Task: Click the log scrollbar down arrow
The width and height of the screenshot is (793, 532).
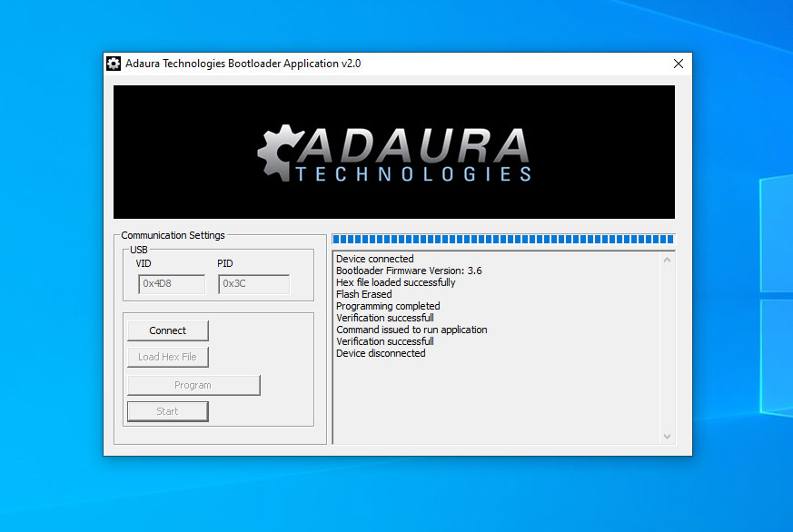Action: [x=668, y=437]
